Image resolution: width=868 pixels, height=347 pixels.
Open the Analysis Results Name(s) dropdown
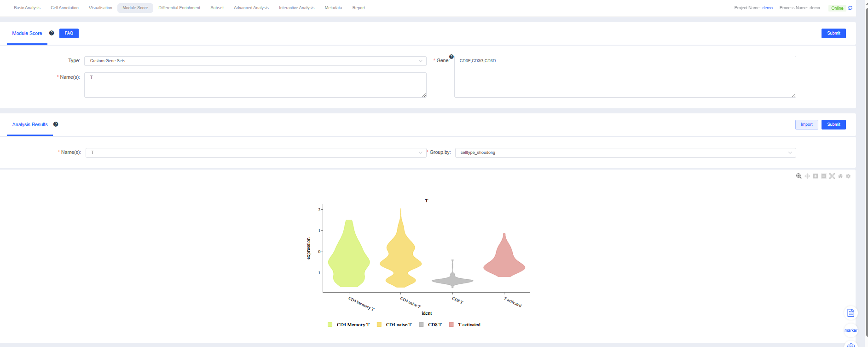(256, 153)
